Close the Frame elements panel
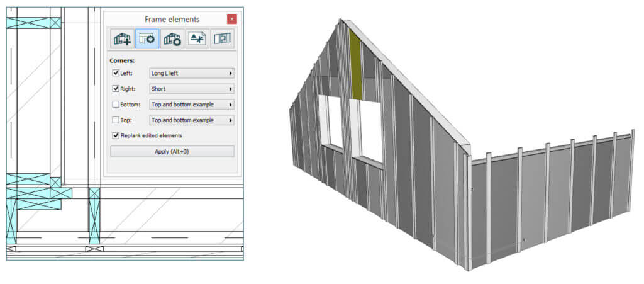The image size is (644, 284). tap(232, 20)
